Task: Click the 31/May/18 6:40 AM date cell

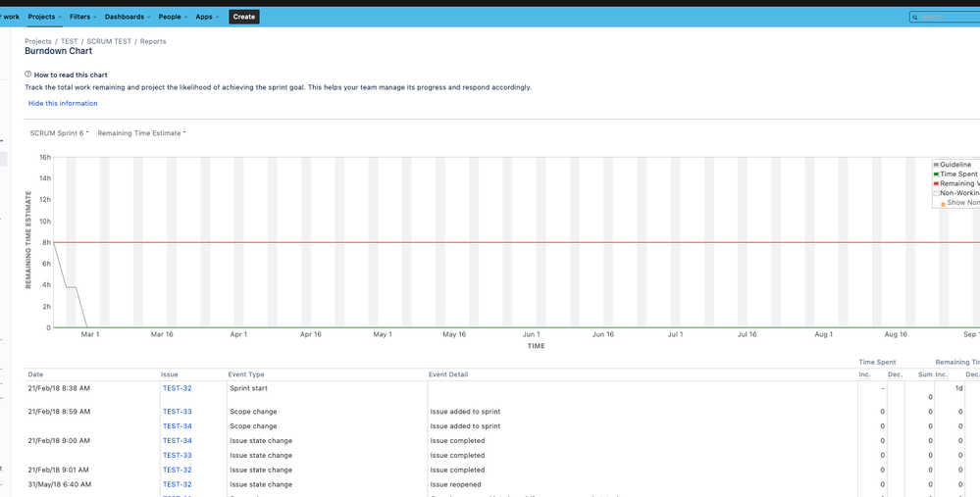Action: pyautogui.click(x=60, y=484)
